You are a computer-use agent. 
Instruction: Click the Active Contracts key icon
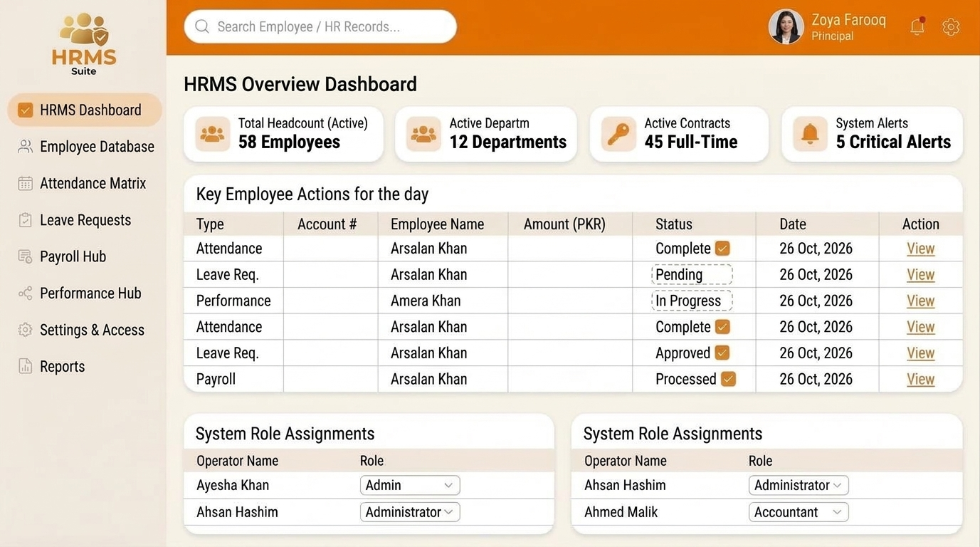[618, 134]
